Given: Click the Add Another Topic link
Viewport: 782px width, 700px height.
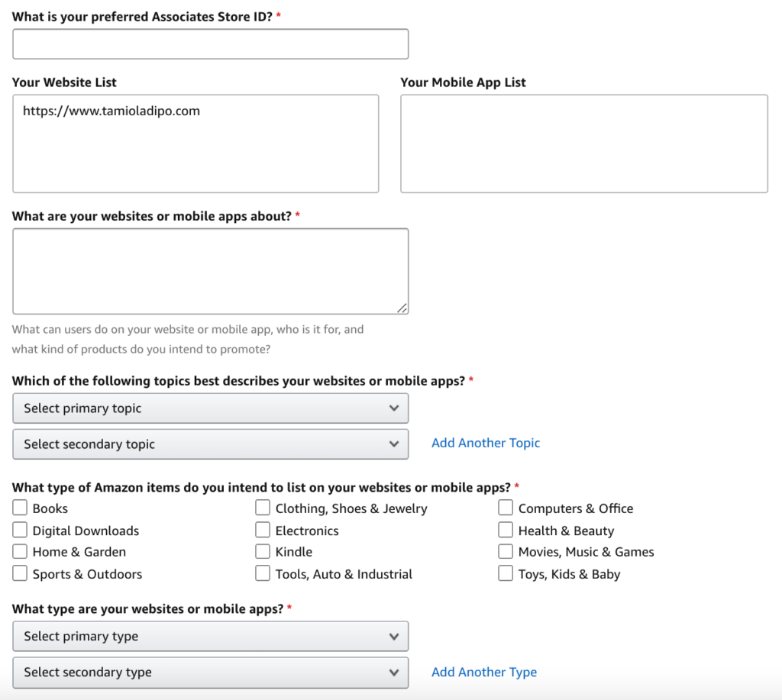Looking at the screenshot, I should (486, 443).
